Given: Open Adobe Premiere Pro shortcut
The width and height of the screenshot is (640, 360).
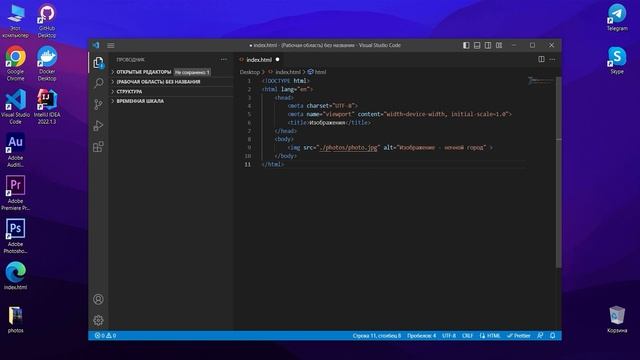Looking at the screenshot, I should click(16, 193).
